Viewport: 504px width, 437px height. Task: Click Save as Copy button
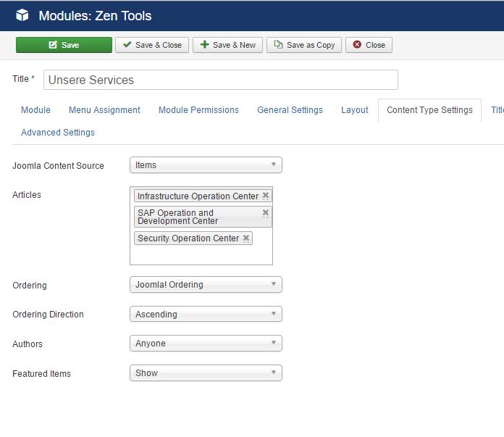point(304,45)
